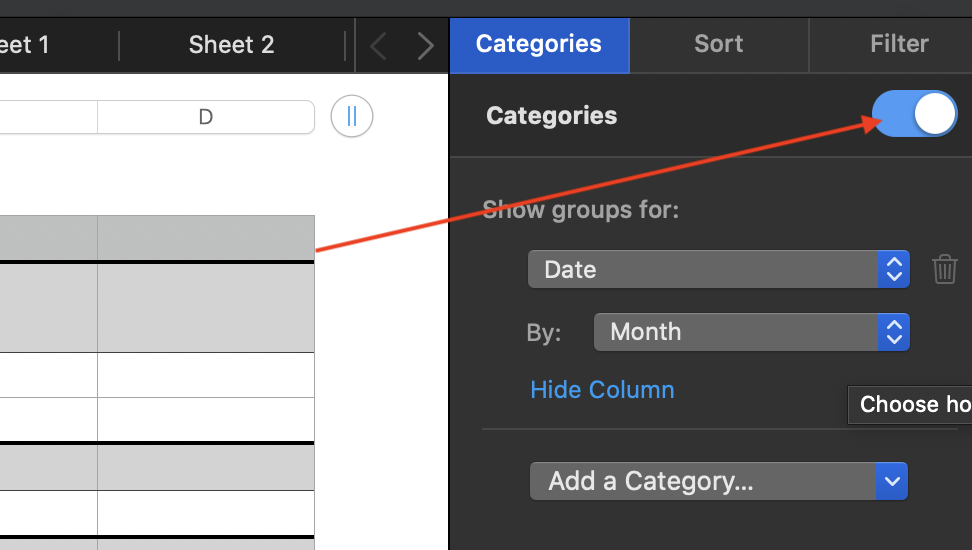Click the Hide Column link

coord(602,389)
